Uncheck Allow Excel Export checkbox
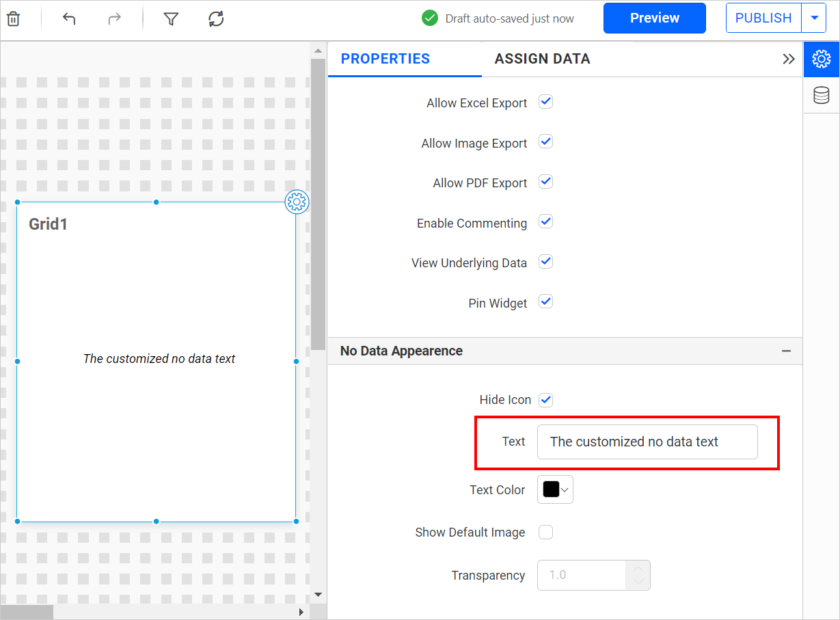This screenshot has height=620, width=840. coord(545,102)
